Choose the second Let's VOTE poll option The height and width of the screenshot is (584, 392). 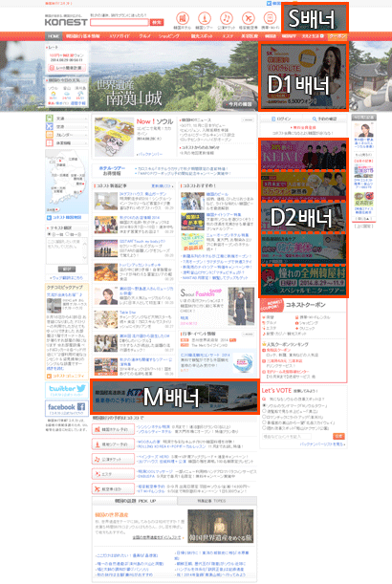pos(264,411)
